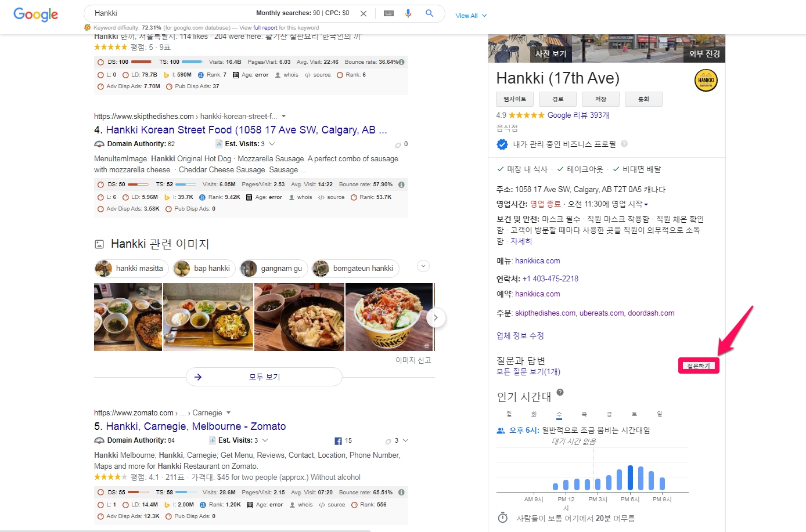Viewport: 806px width, 532px height.
Task: Open the on-screen keyboard icon
Action: pos(389,13)
